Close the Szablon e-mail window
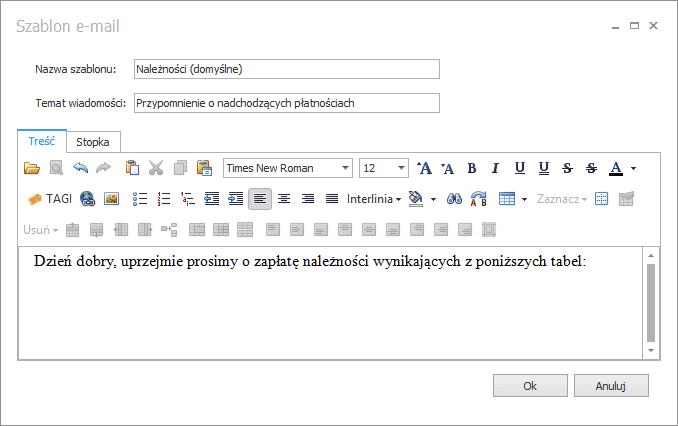Screen dimensions: 678x426 654,26
